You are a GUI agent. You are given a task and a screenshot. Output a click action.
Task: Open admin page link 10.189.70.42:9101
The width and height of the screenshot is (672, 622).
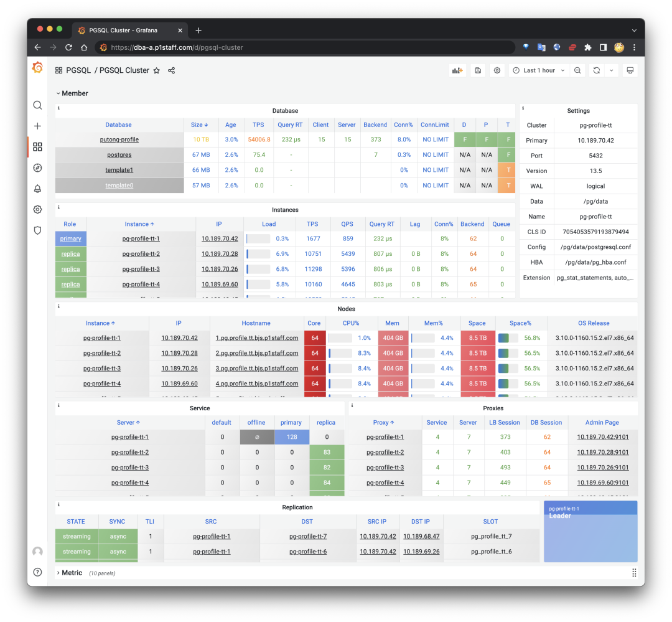[x=602, y=437]
